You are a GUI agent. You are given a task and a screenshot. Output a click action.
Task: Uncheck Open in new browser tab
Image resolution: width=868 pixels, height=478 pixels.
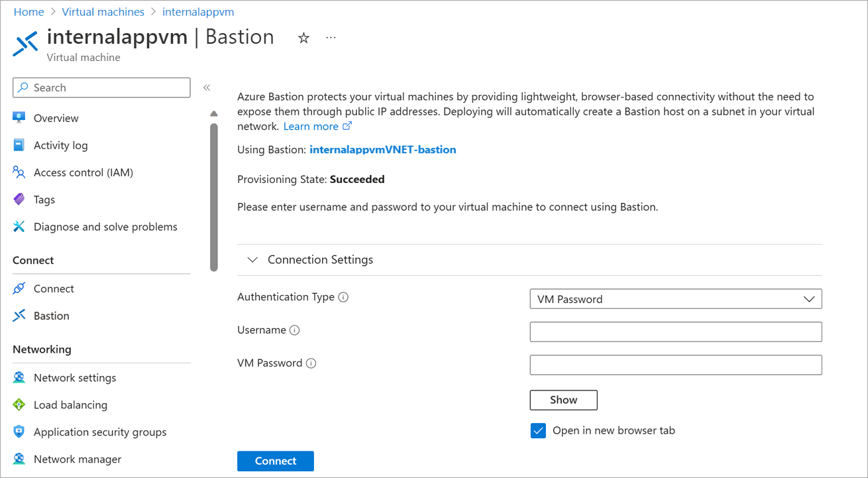[x=538, y=431]
